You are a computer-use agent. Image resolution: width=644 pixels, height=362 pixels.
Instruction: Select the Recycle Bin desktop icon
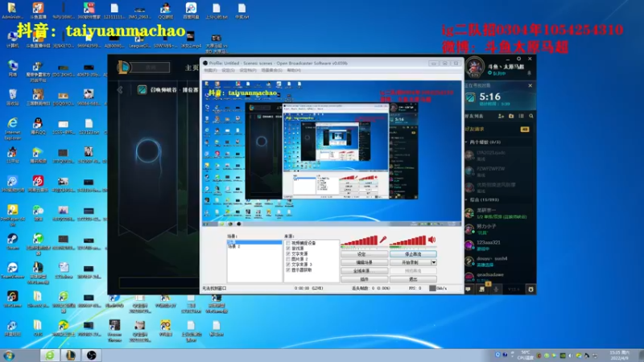coord(12,97)
